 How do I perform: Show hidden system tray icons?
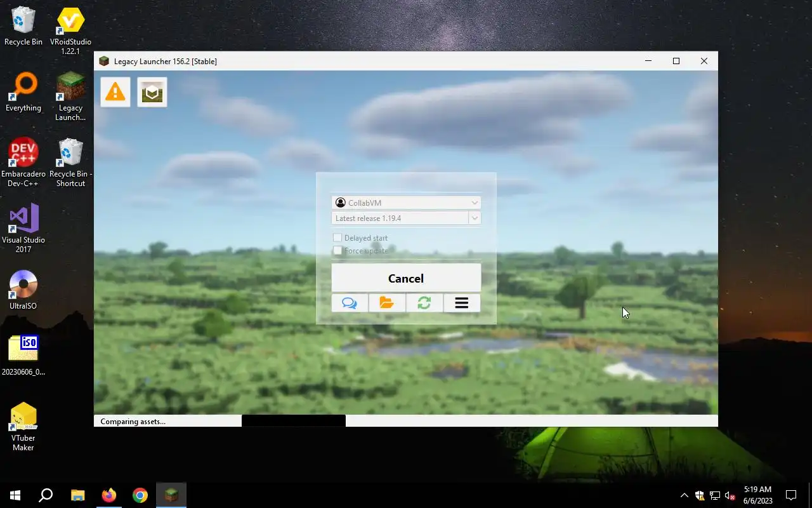[684, 495]
